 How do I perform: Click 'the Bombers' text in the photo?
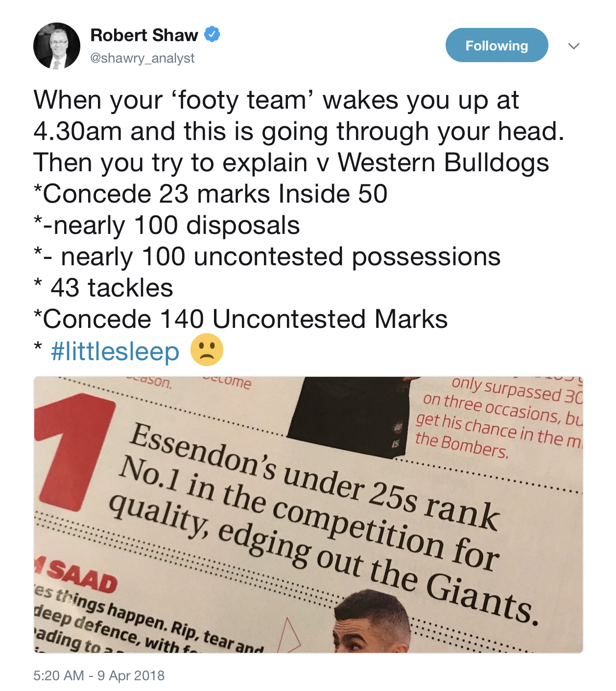[x=462, y=445]
